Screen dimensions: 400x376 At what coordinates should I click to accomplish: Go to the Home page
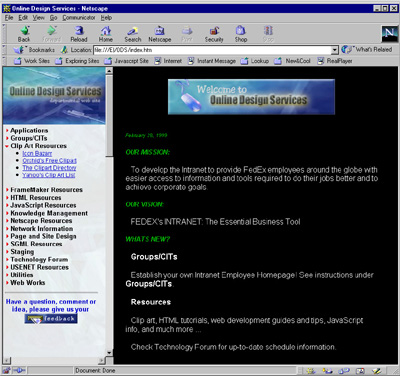pyautogui.click(x=106, y=34)
